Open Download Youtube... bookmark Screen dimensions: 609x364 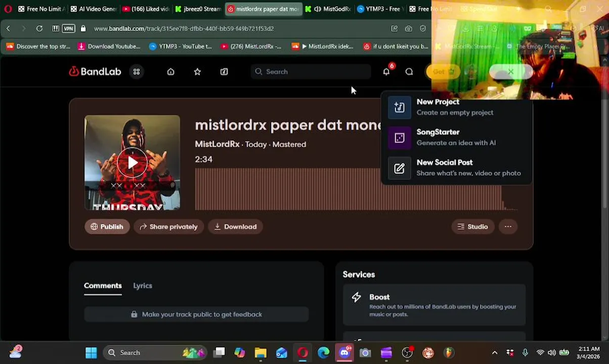click(x=109, y=47)
